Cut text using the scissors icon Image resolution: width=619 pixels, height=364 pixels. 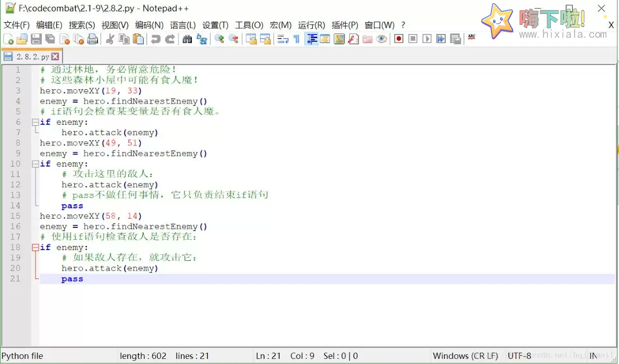pyautogui.click(x=109, y=39)
